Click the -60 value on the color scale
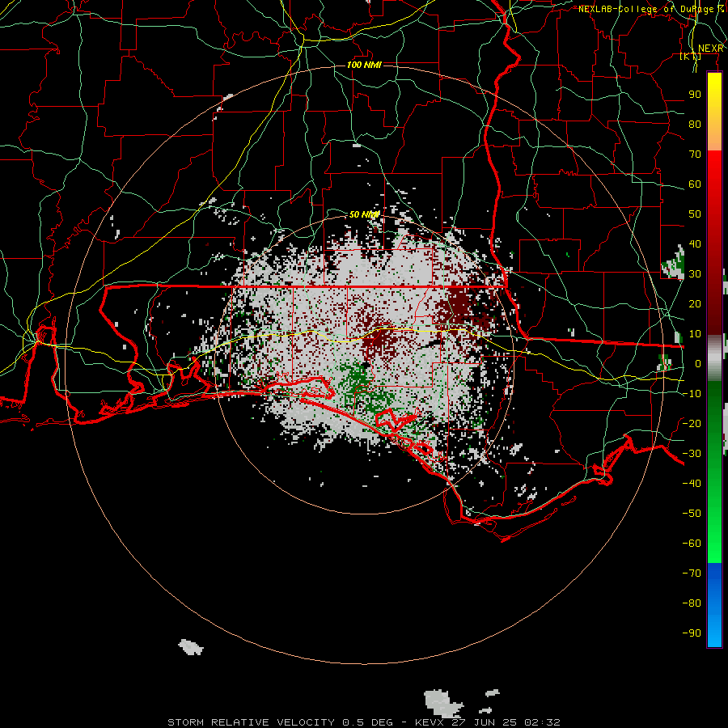The width and height of the screenshot is (728, 728). coord(692,544)
